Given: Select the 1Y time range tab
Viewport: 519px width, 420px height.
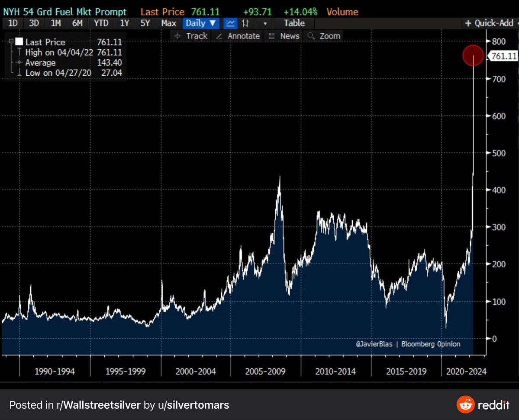Looking at the screenshot, I should [x=124, y=23].
